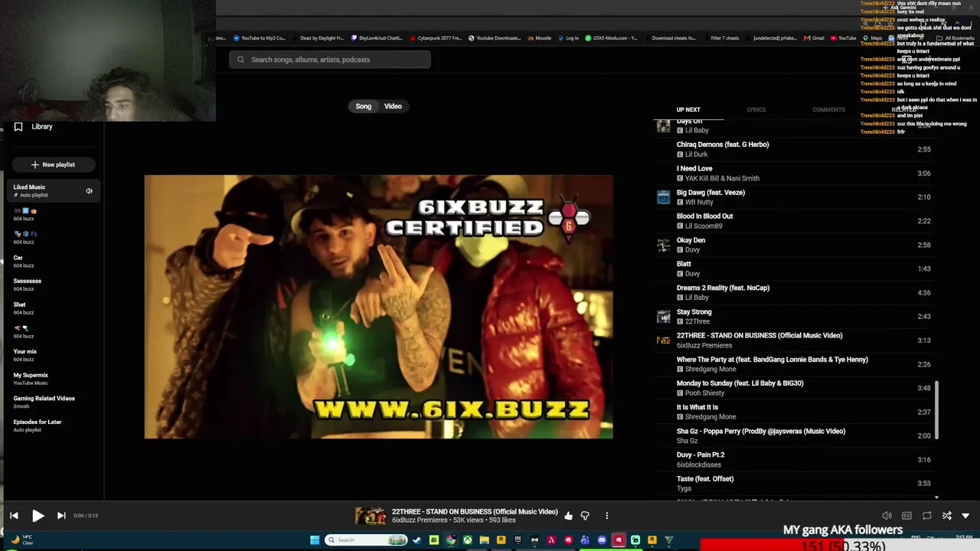Play I Need Love from the queue
The height and width of the screenshot is (551, 980).
[795, 173]
